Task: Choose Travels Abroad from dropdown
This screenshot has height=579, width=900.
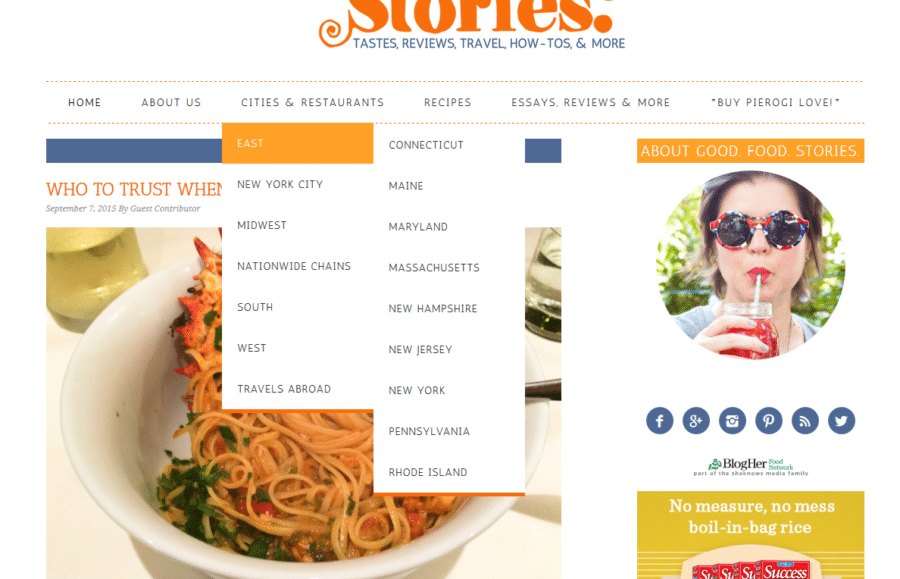Action: click(284, 389)
